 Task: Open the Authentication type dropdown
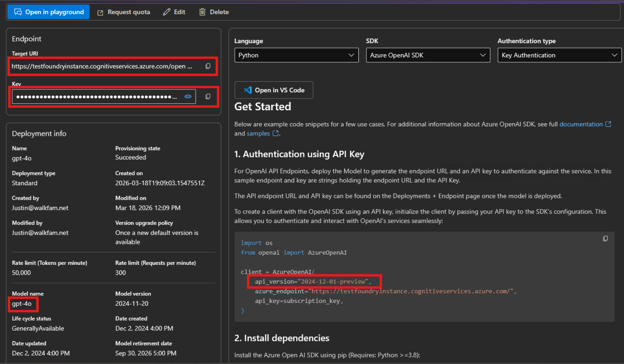tap(559, 55)
